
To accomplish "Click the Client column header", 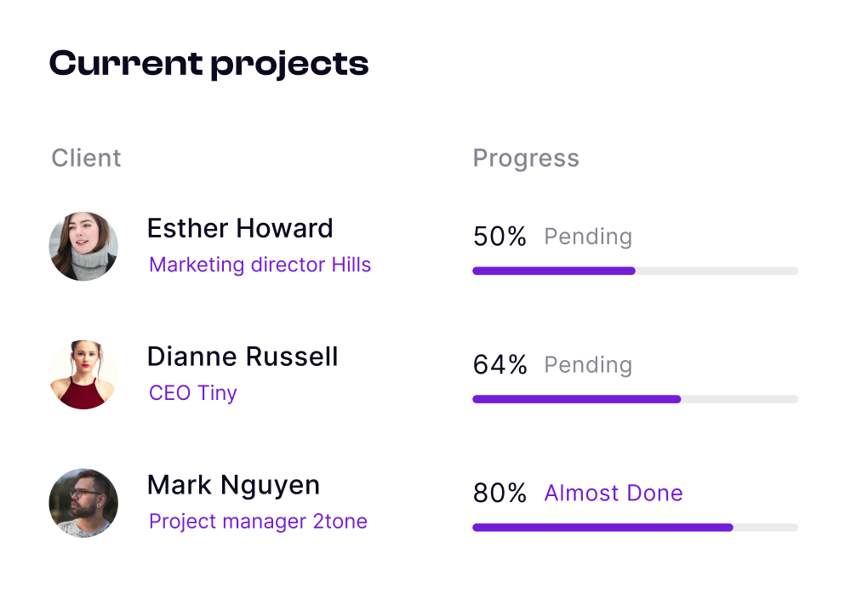I will (86, 158).
